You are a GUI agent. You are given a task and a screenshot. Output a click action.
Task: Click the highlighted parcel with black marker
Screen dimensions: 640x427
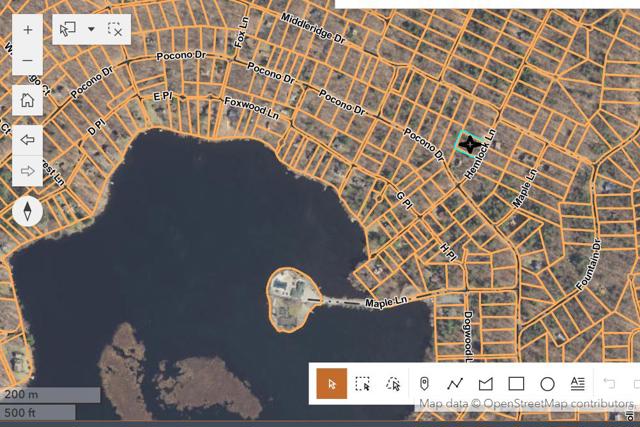(x=469, y=144)
